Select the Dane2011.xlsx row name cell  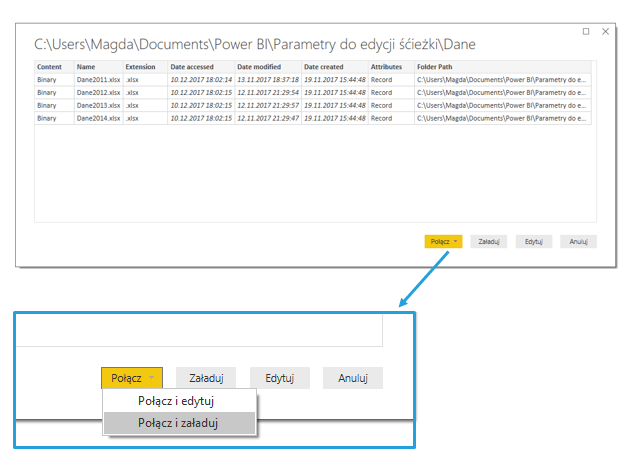(x=98, y=79)
